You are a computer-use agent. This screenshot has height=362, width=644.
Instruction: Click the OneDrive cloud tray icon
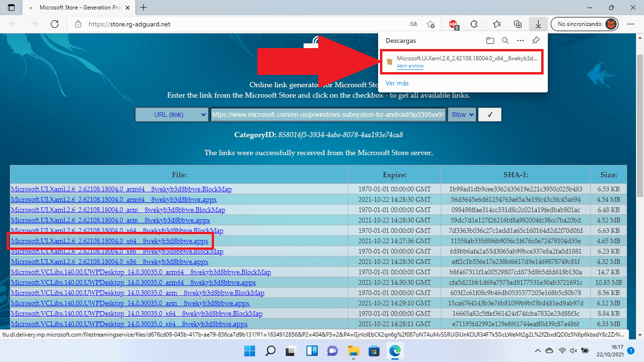550,351
